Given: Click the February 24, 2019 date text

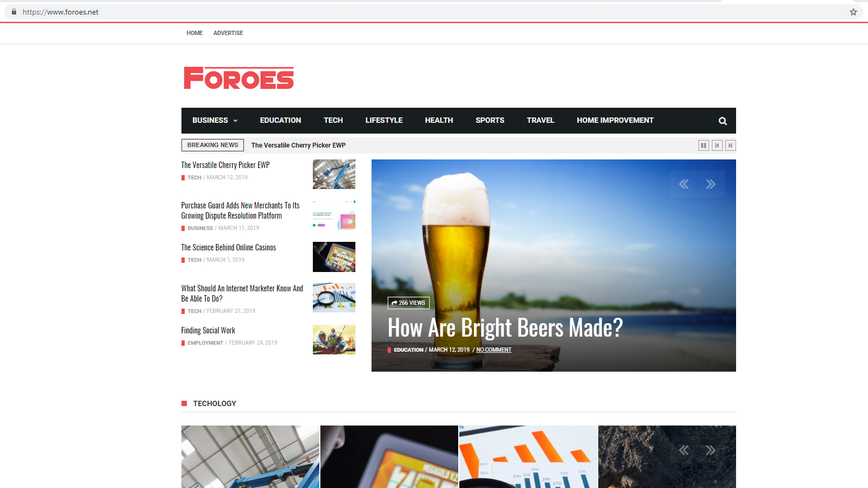Looking at the screenshot, I should click(x=253, y=343).
